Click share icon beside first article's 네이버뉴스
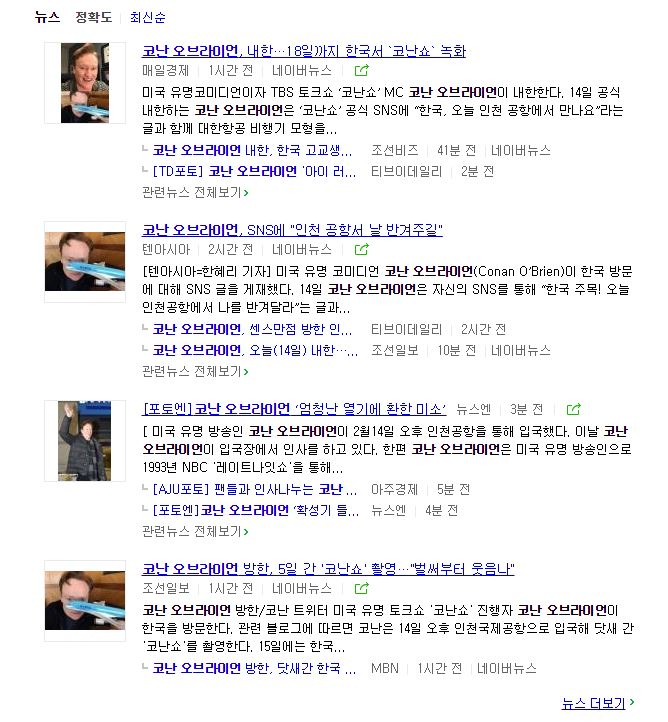 click(x=361, y=70)
